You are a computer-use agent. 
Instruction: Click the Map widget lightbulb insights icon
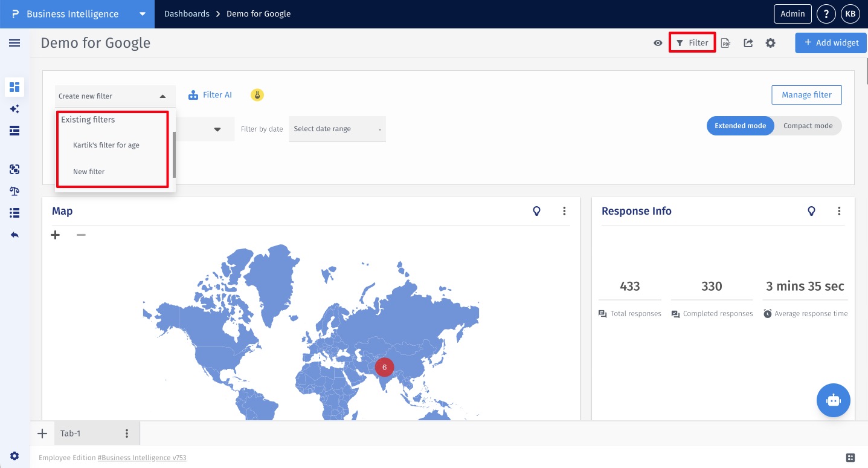[536, 211]
